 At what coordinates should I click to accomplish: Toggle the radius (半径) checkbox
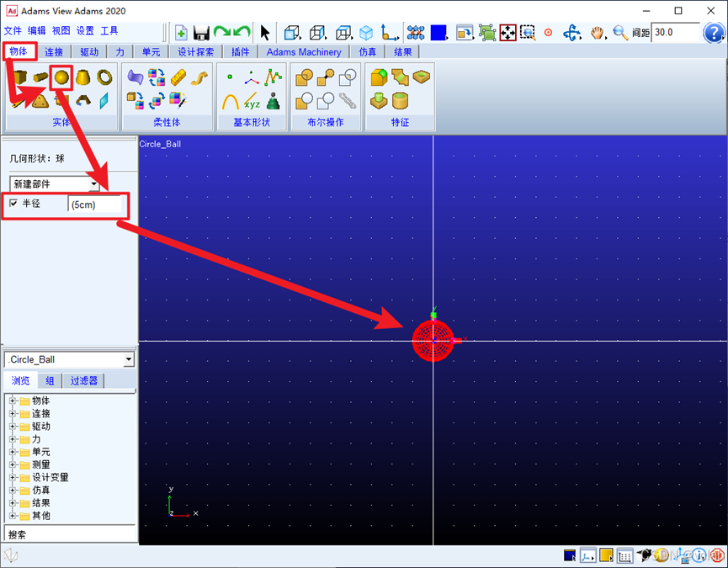coord(14,203)
